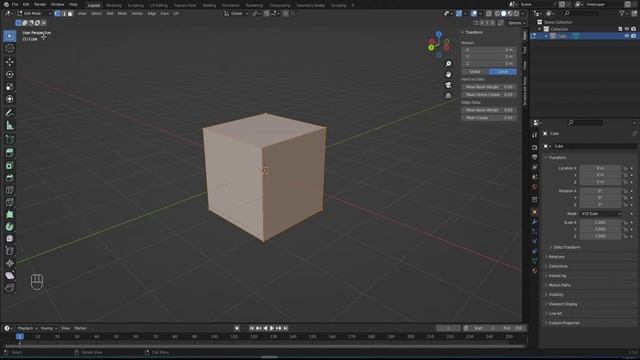The height and width of the screenshot is (360, 640).
Task: Open the Vertex menu in viewport header
Action: point(137,13)
